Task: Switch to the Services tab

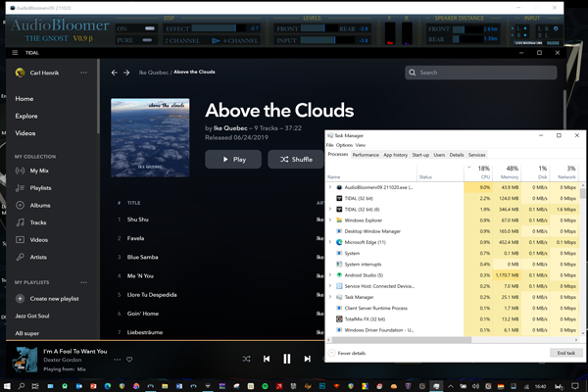Action: (x=476, y=155)
